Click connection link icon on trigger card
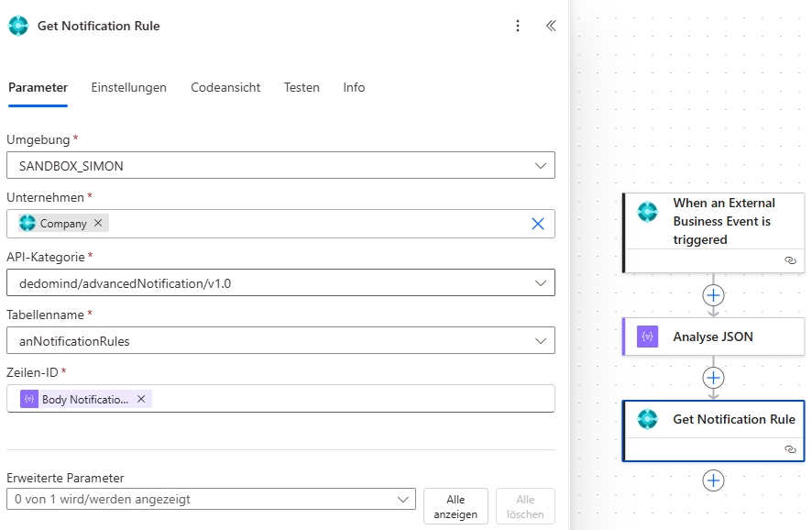This screenshot has width=812, height=530. click(x=790, y=260)
